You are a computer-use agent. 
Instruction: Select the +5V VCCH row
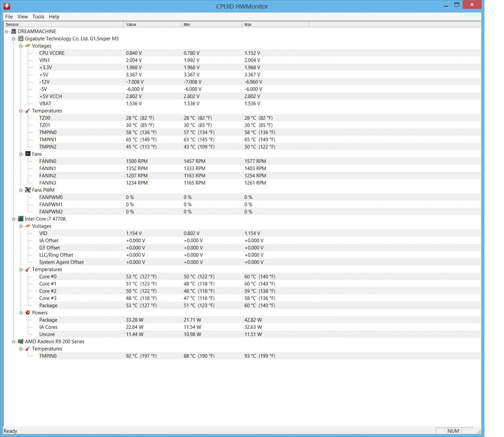pos(259,96)
